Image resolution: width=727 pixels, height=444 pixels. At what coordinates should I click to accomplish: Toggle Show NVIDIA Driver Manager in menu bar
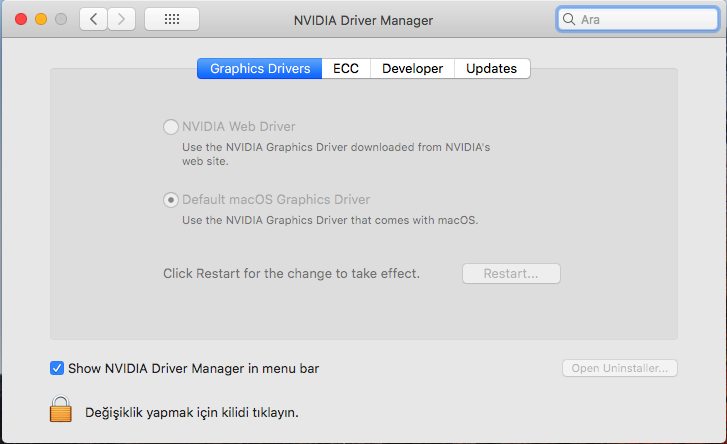pyautogui.click(x=57, y=368)
